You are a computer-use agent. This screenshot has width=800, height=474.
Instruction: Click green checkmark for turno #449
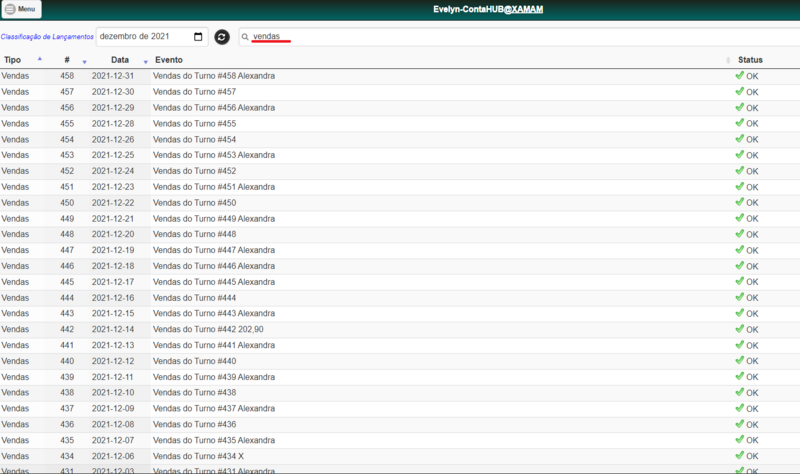click(740, 218)
